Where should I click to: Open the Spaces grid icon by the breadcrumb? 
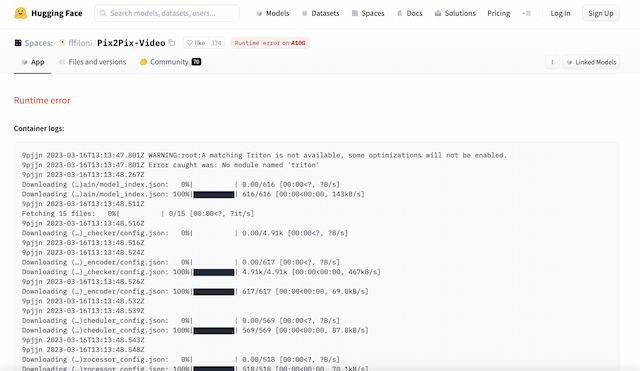coord(18,42)
